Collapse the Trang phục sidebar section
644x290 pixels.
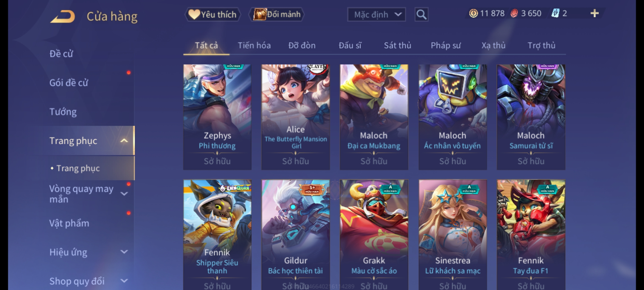(124, 141)
